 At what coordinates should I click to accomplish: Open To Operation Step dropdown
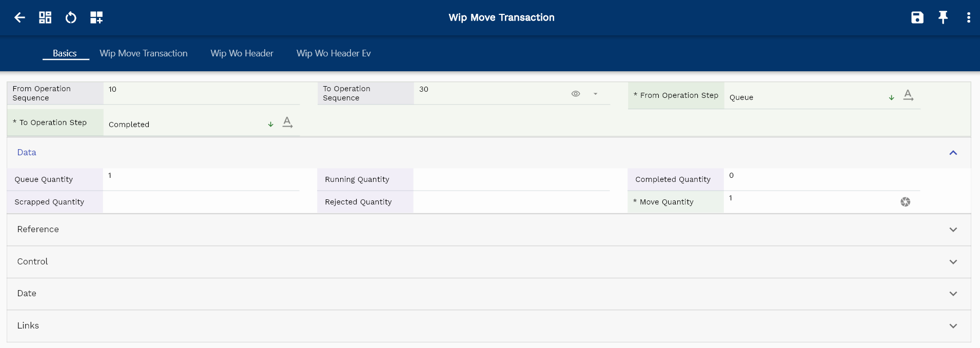pos(270,125)
